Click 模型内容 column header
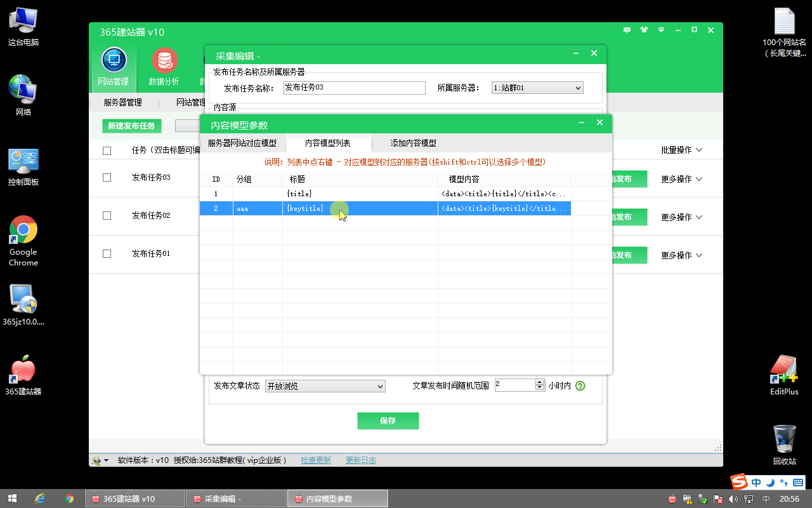 click(504, 179)
